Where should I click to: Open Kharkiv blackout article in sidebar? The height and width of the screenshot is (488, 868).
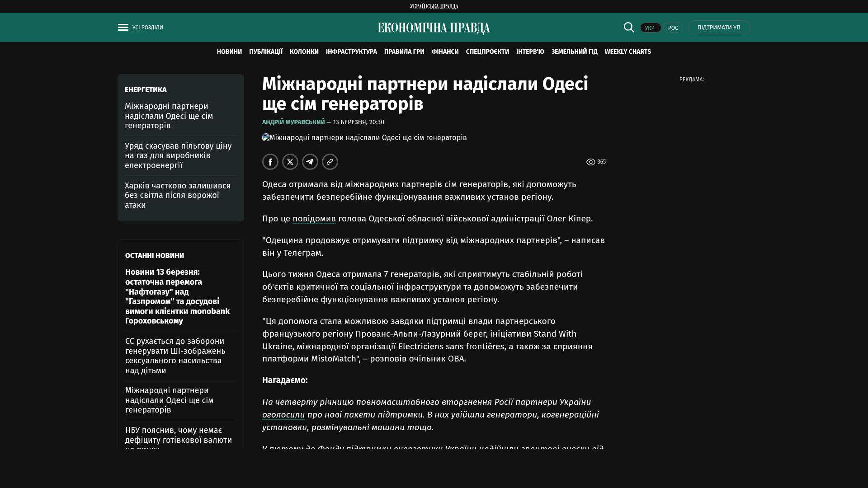178,195
